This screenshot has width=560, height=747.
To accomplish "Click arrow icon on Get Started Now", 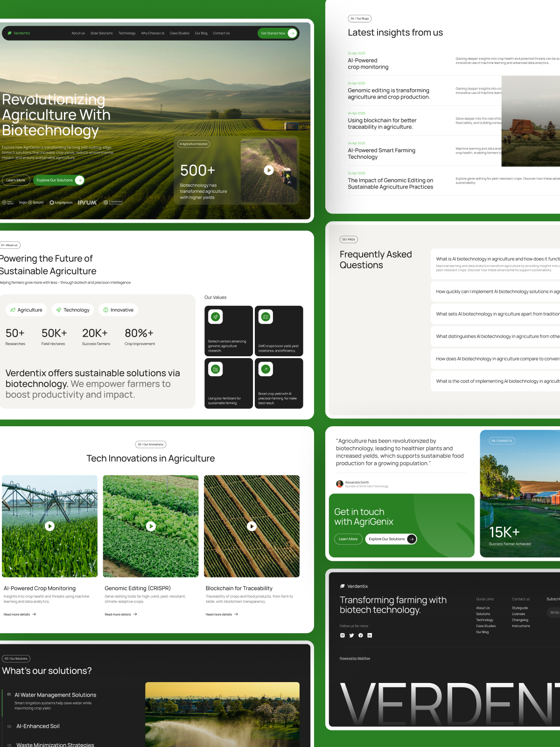I will [292, 33].
